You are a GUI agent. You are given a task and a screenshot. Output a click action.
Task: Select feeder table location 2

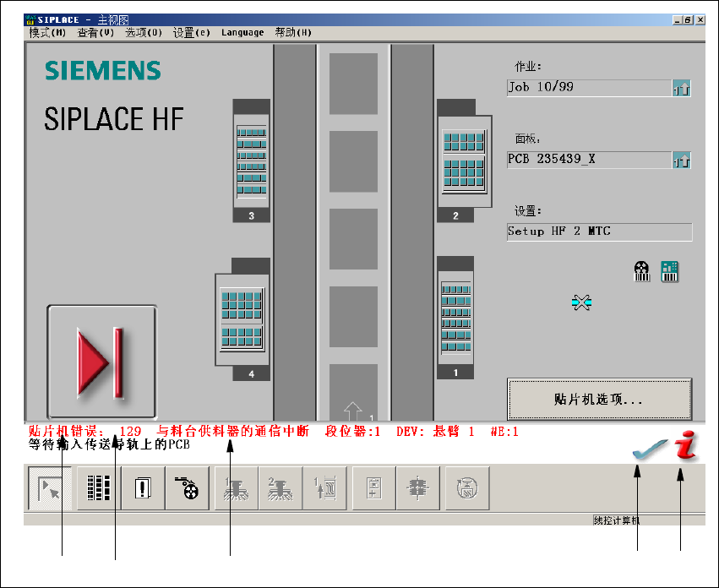coord(465,161)
